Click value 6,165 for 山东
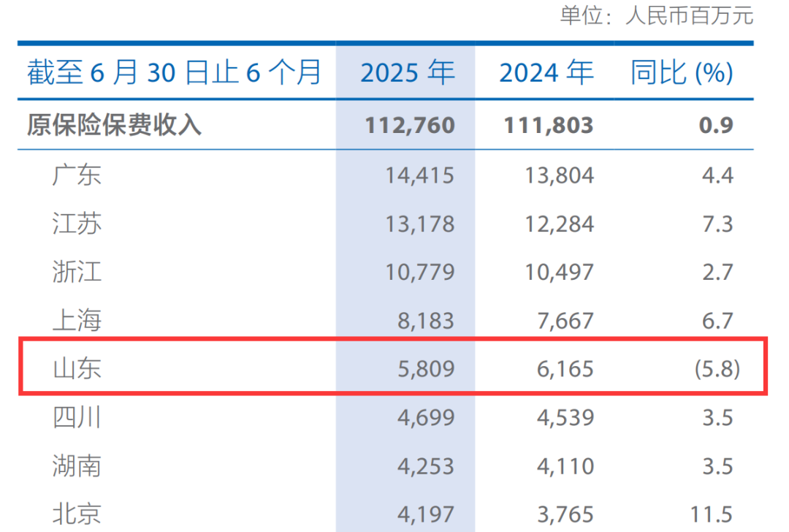Screen dimensions: 789x532 coord(565,369)
